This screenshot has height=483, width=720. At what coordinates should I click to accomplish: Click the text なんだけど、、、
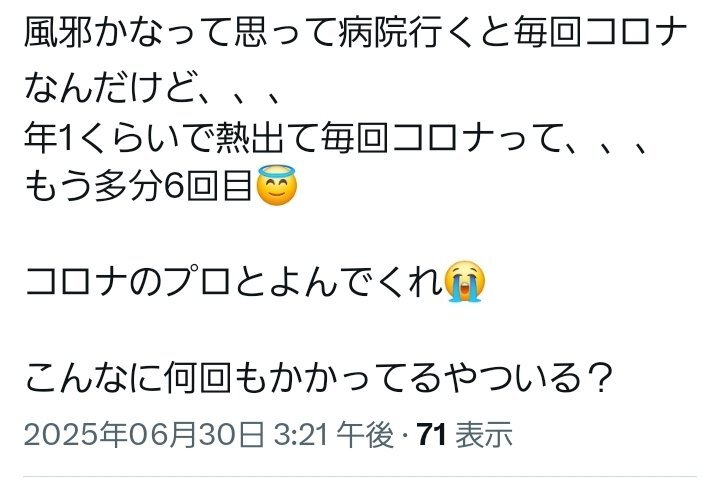coord(152,88)
